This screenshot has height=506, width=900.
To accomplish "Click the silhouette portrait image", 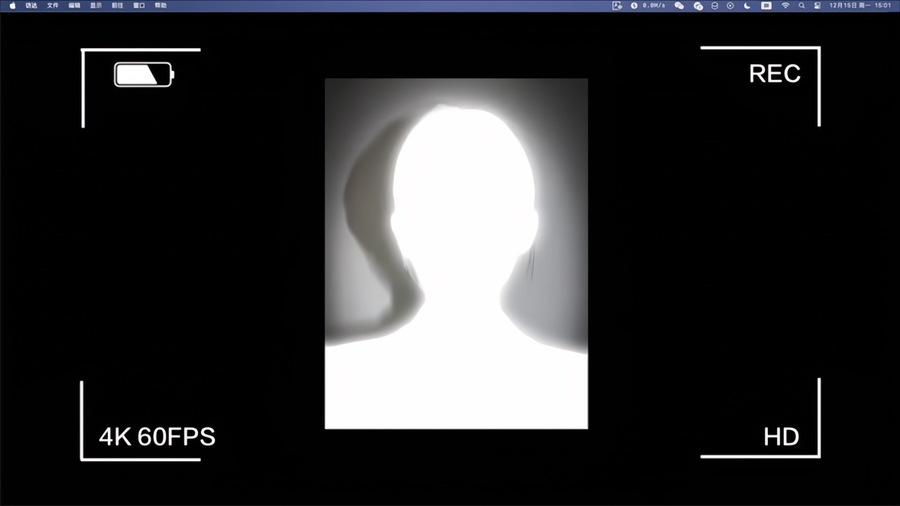I will coord(456,254).
